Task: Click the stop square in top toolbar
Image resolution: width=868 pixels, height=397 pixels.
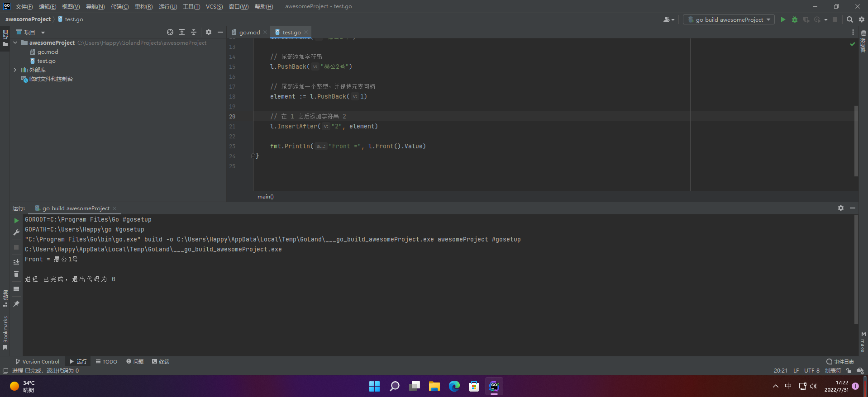Action: 835,19
